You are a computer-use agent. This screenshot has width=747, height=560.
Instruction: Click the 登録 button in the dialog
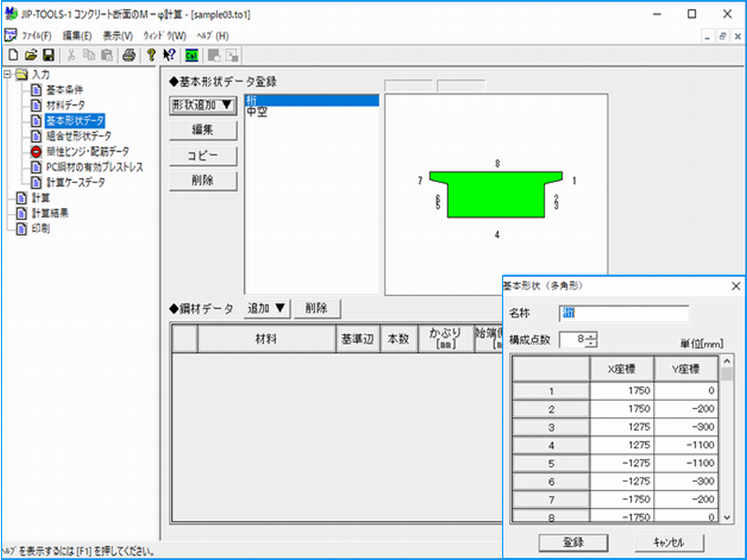pyautogui.click(x=573, y=542)
